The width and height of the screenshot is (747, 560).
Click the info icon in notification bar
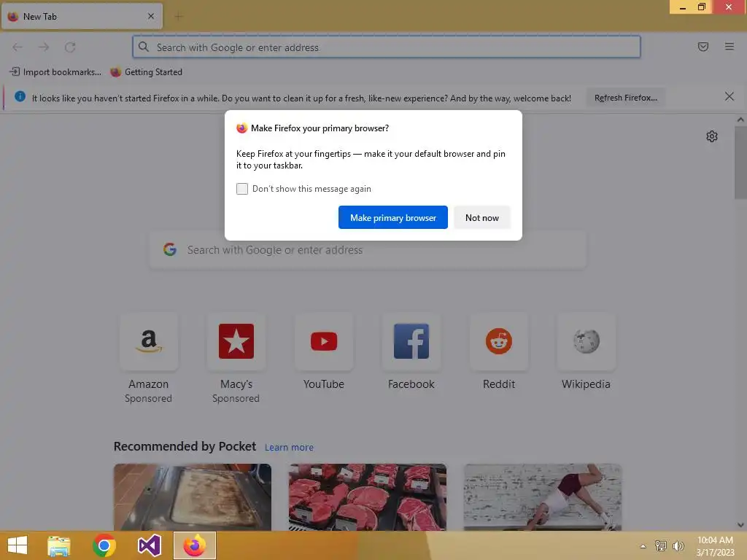(x=20, y=97)
